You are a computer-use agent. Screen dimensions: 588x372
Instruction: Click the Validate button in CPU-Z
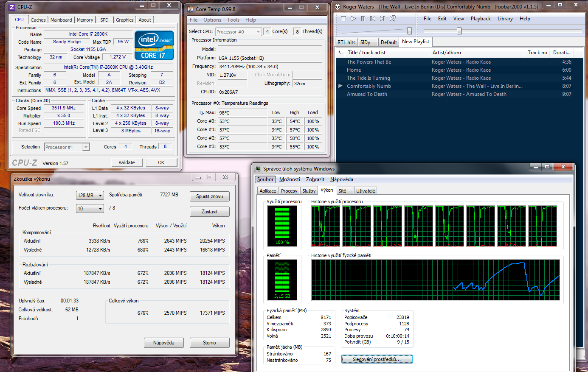click(x=127, y=162)
